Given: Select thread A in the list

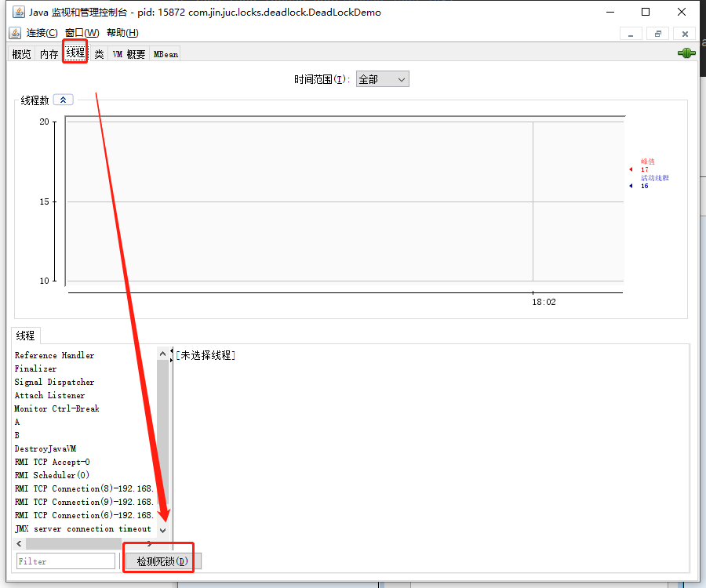Looking at the screenshot, I should [x=17, y=422].
